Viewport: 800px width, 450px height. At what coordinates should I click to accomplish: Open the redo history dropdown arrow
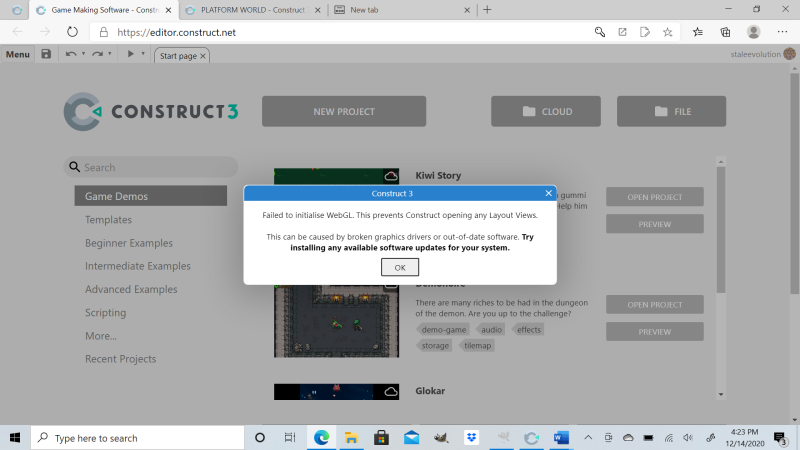pos(110,54)
